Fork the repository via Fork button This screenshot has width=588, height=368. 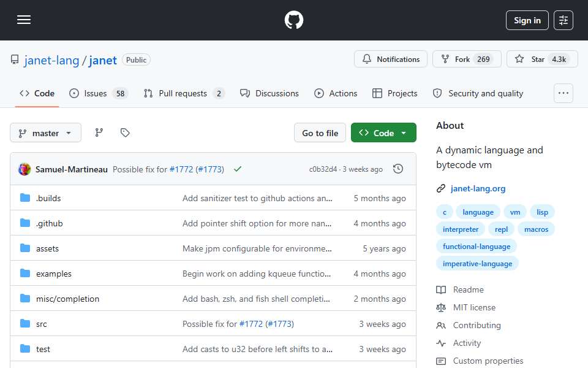pos(467,59)
